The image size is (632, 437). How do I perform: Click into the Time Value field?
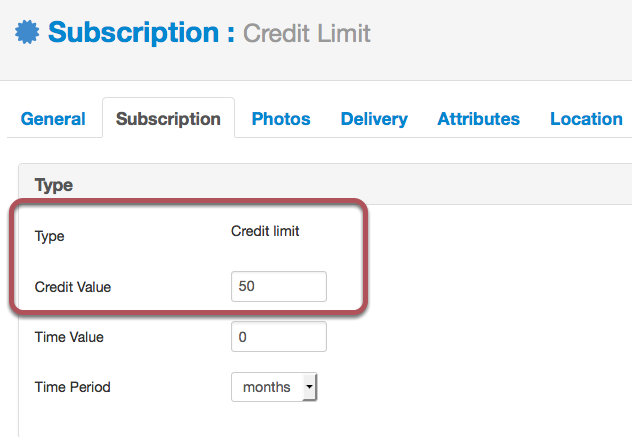tap(279, 337)
